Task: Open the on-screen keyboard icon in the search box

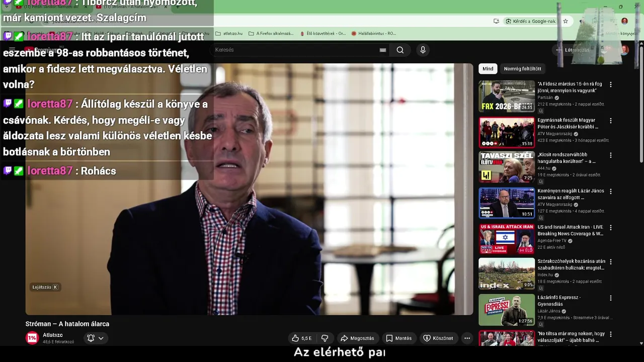Action: coord(383,50)
